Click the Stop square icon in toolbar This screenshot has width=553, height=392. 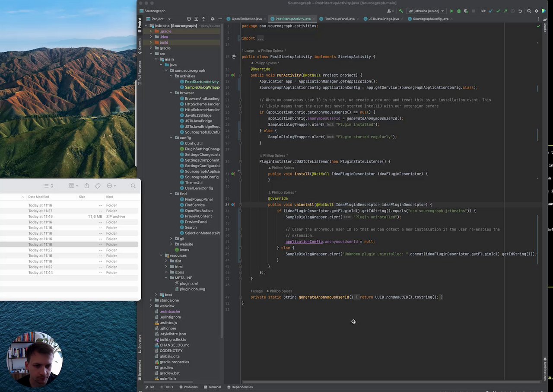(x=474, y=11)
